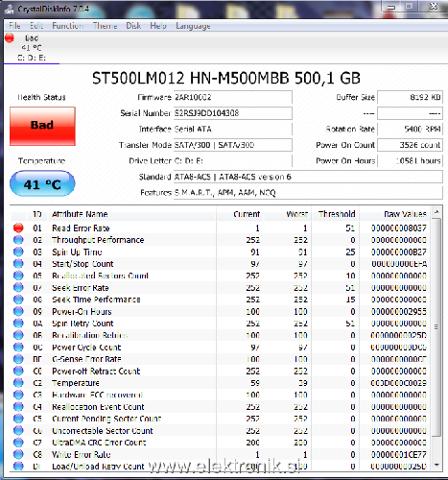
Task: Open the File menu
Action: point(14,26)
